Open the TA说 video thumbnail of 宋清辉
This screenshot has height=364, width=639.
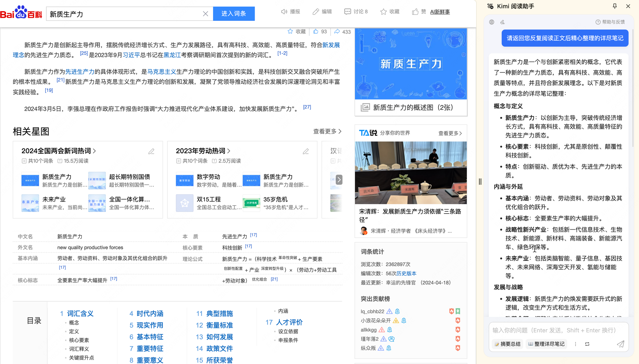[411, 173]
